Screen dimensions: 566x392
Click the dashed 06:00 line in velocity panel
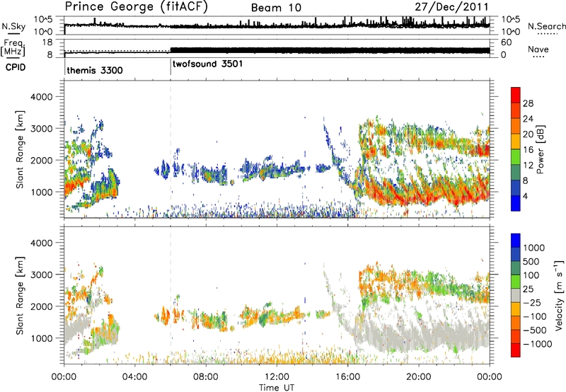(171, 296)
